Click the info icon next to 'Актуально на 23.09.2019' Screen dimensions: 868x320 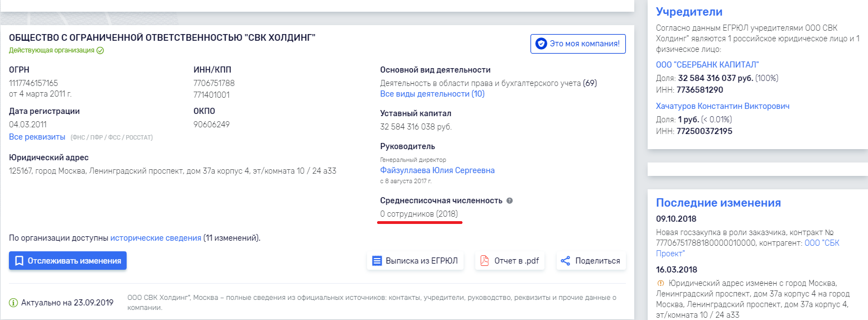coord(13,303)
